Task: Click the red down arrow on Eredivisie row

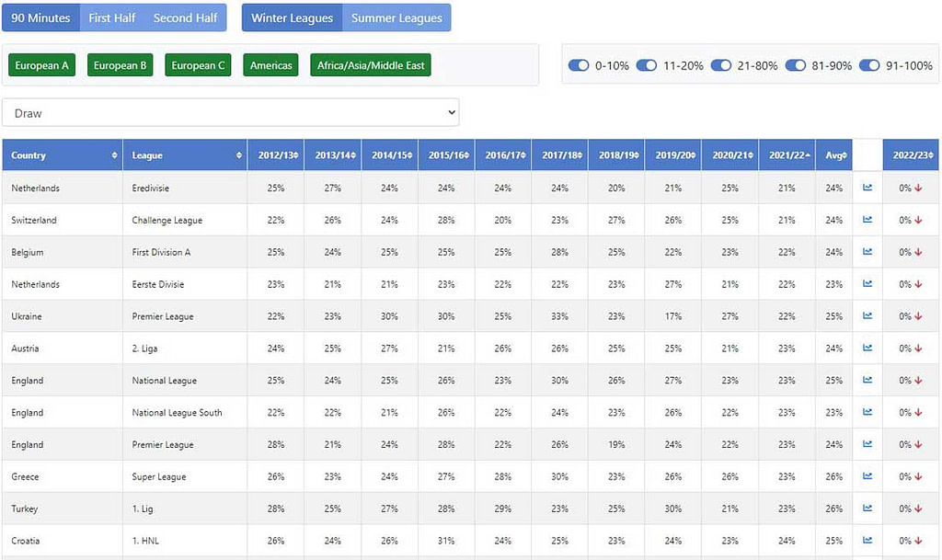Action: click(917, 188)
